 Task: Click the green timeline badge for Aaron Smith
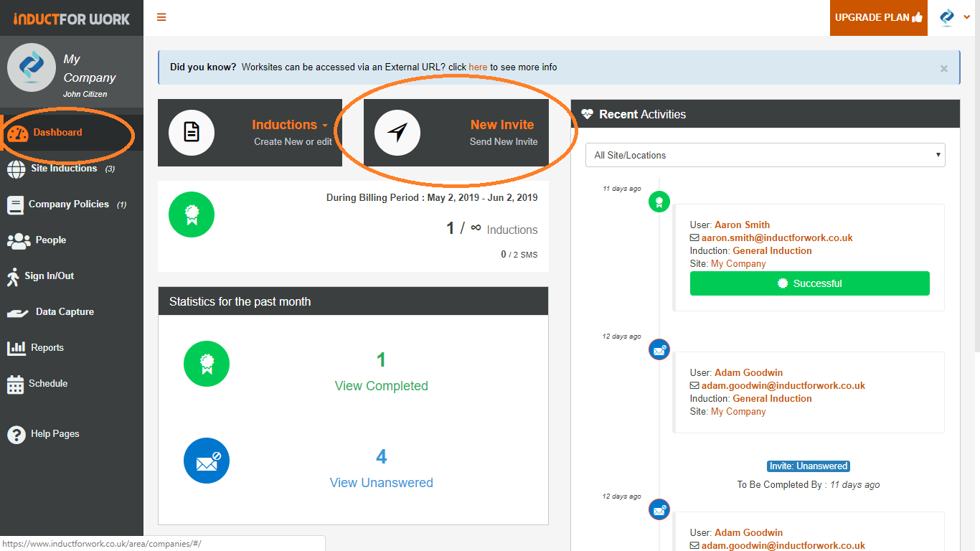point(659,202)
